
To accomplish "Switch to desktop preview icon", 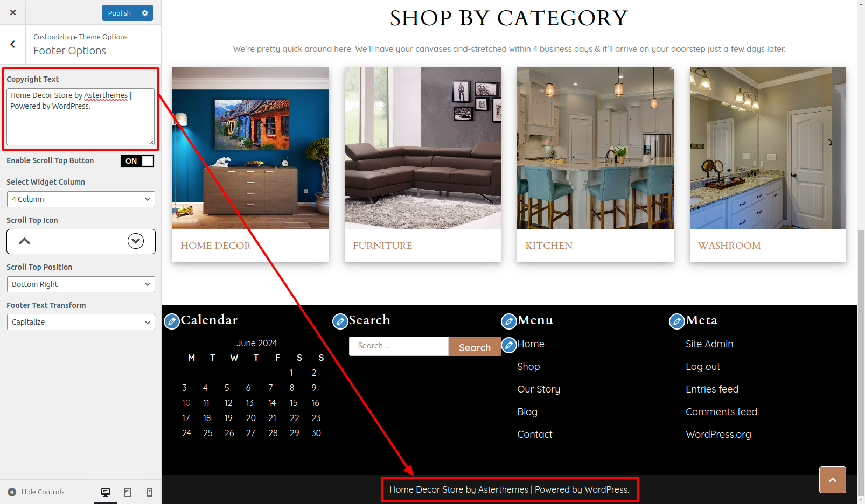I will point(106,492).
